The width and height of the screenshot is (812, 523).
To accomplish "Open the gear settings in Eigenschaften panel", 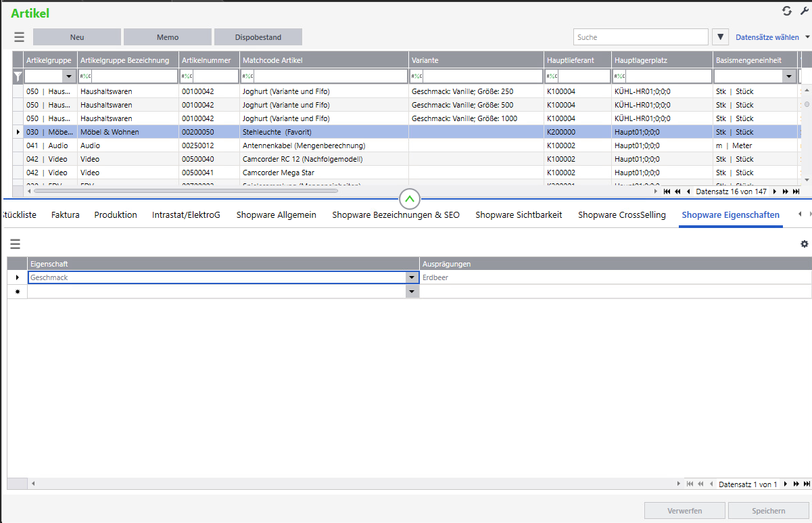I will 804,244.
